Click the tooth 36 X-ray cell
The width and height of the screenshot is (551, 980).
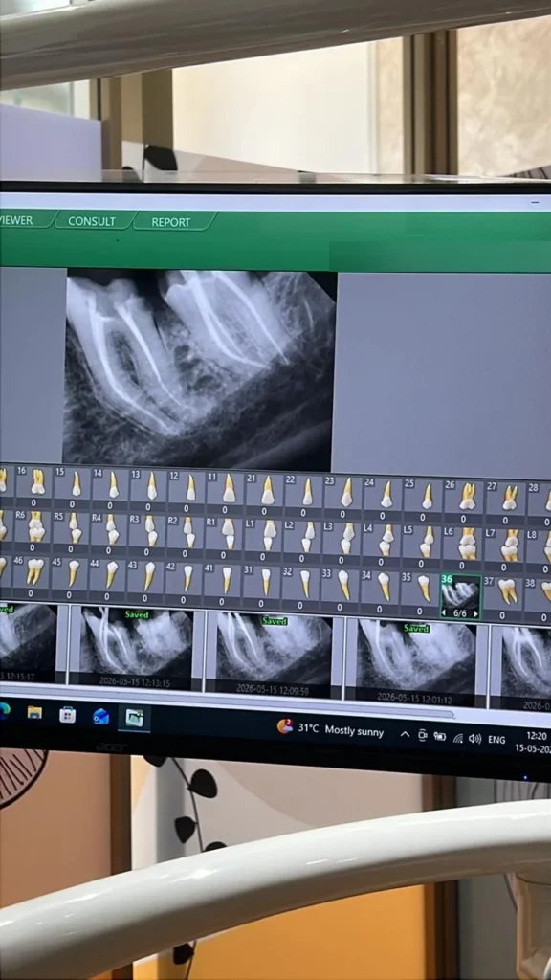pyautogui.click(x=461, y=597)
